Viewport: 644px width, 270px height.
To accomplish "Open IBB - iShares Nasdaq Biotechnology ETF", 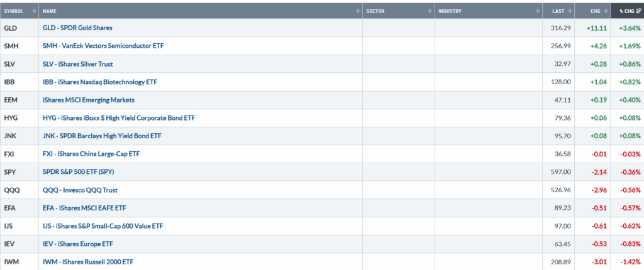I will (x=100, y=82).
